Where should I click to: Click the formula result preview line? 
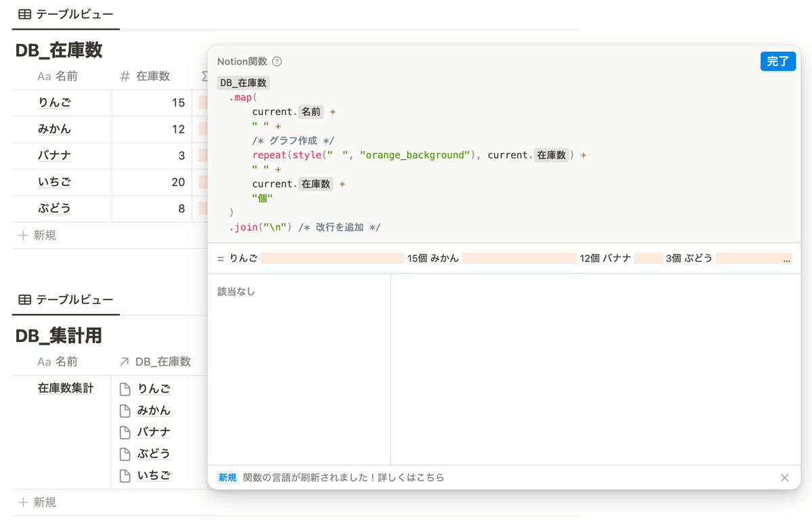(x=504, y=258)
